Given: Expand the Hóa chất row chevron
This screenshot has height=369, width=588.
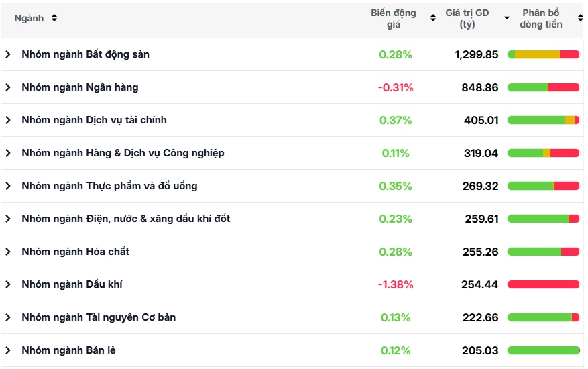Looking at the screenshot, I should tap(8, 252).
